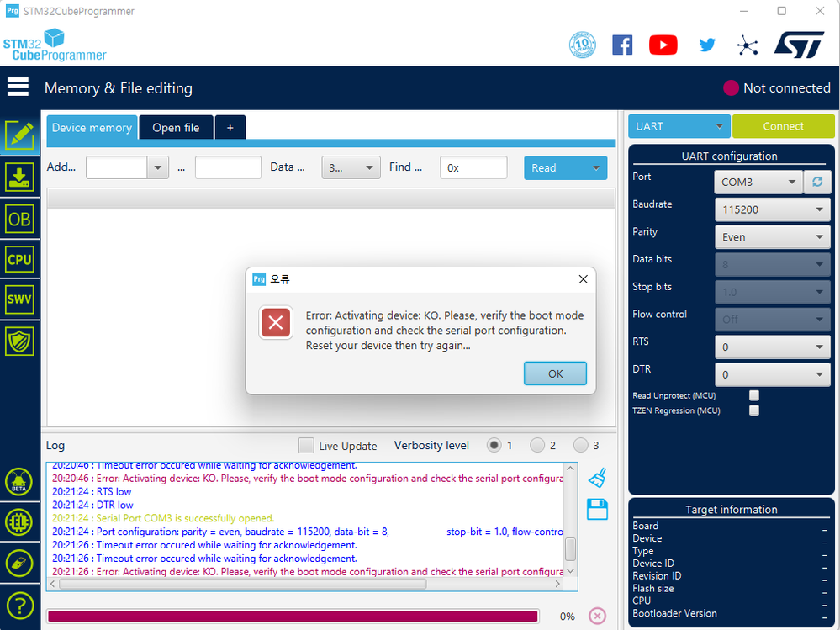This screenshot has width=840, height=630.
Task: Click the Not connected status indicator
Action: [777, 87]
